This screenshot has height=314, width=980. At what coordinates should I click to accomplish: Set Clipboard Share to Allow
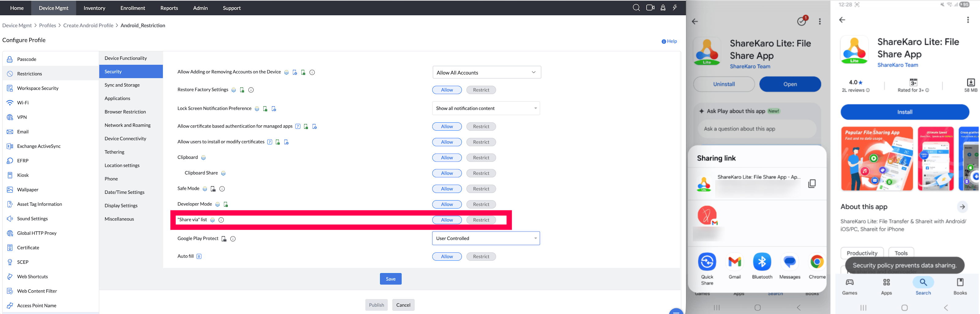point(447,173)
